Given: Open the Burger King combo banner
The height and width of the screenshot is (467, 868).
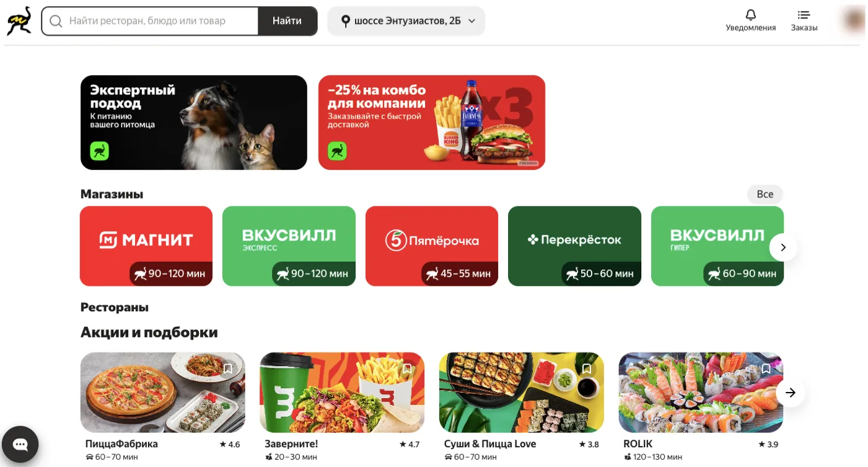Looking at the screenshot, I should (432, 123).
